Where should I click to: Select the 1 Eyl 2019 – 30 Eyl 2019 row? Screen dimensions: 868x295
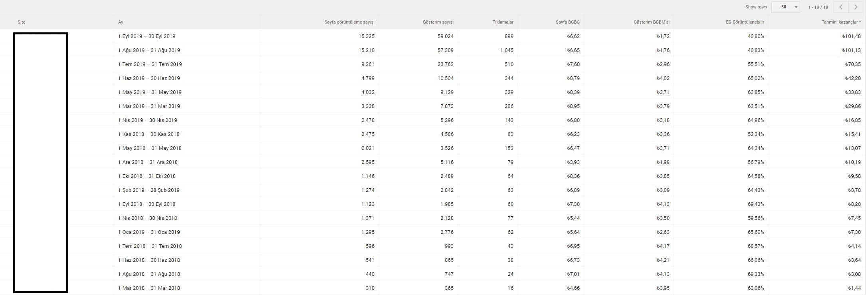433,36
